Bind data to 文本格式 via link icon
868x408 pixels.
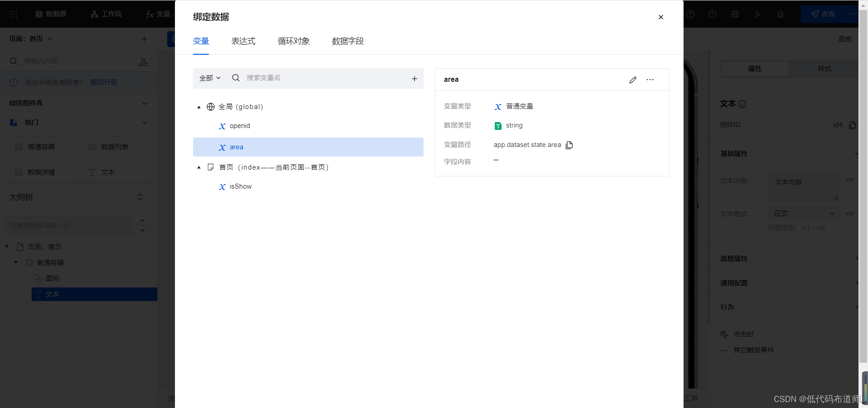click(850, 213)
